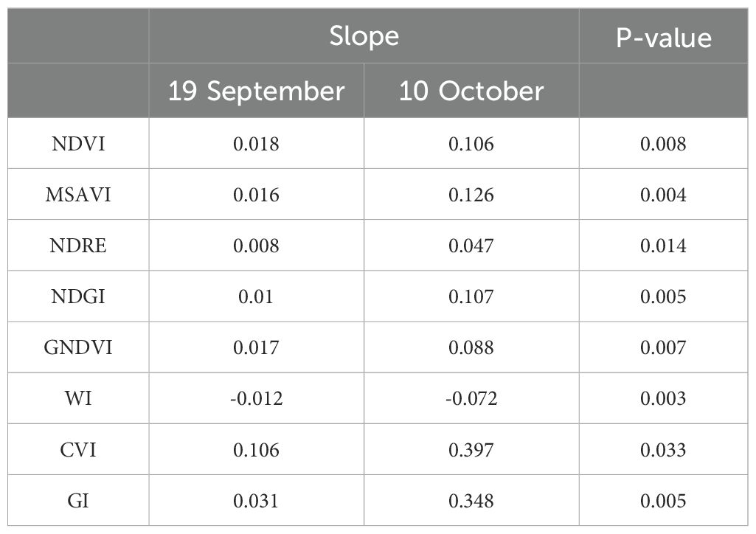
Task: Click MSAVI P-value cell 0.004
Action: tap(663, 195)
